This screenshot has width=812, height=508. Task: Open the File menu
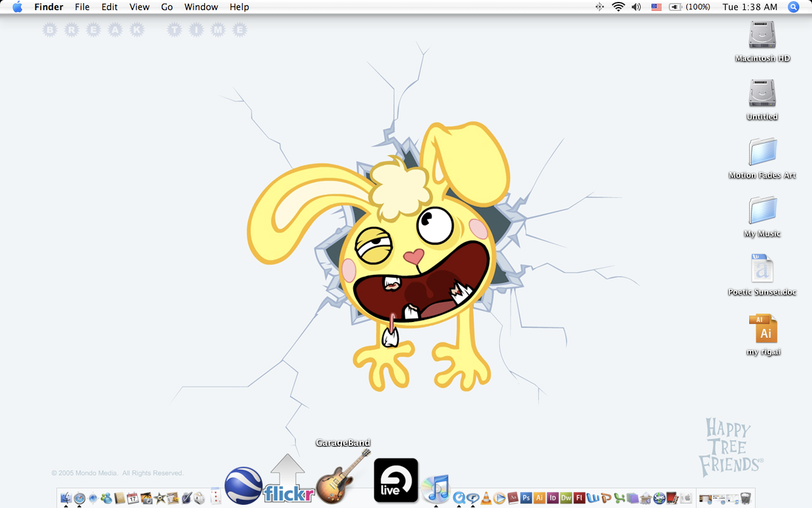pos(82,7)
